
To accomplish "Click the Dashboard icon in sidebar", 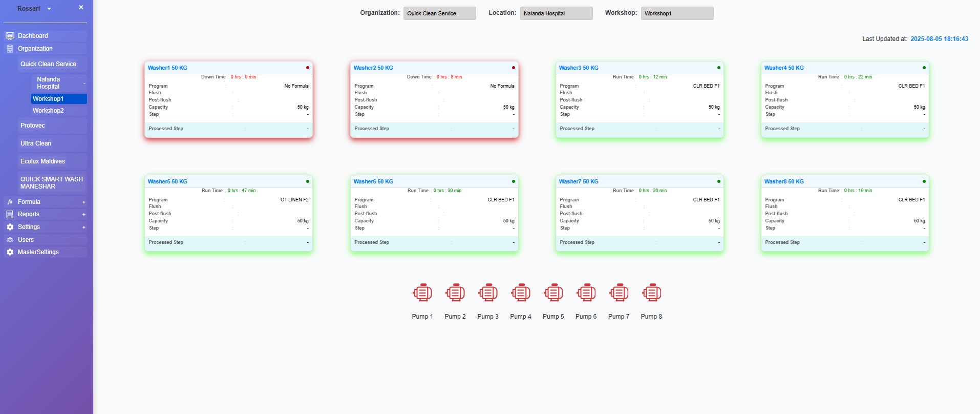I will pyautogui.click(x=10, y=36).
